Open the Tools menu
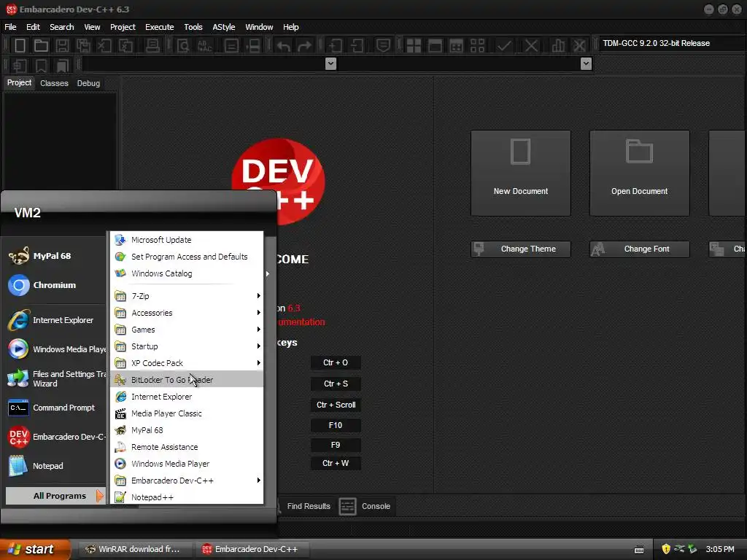 pyautogui.click(x=193, y=27)
